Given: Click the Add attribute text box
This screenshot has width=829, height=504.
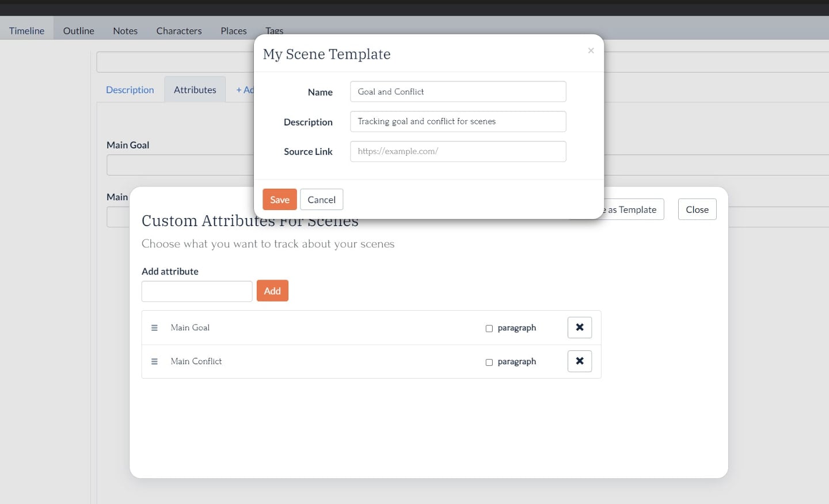Looking at the screenshot, I should [x=196, y=291].
